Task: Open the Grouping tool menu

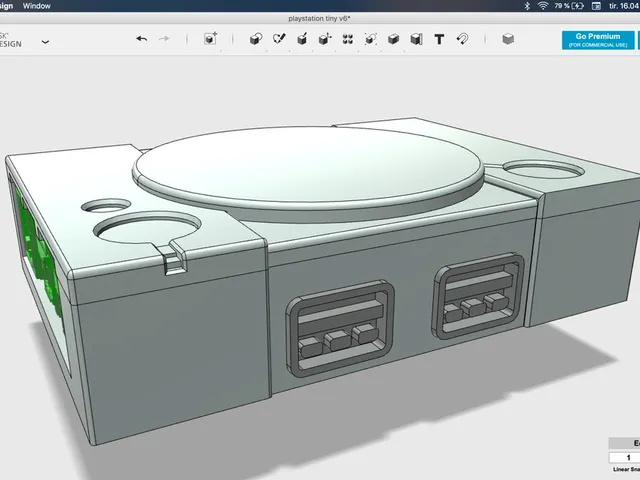Action: 371,39
